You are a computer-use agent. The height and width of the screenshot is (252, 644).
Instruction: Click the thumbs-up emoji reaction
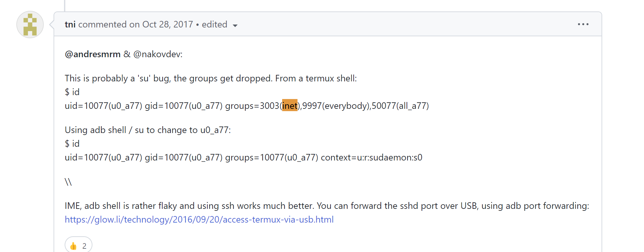click(73, 246)
